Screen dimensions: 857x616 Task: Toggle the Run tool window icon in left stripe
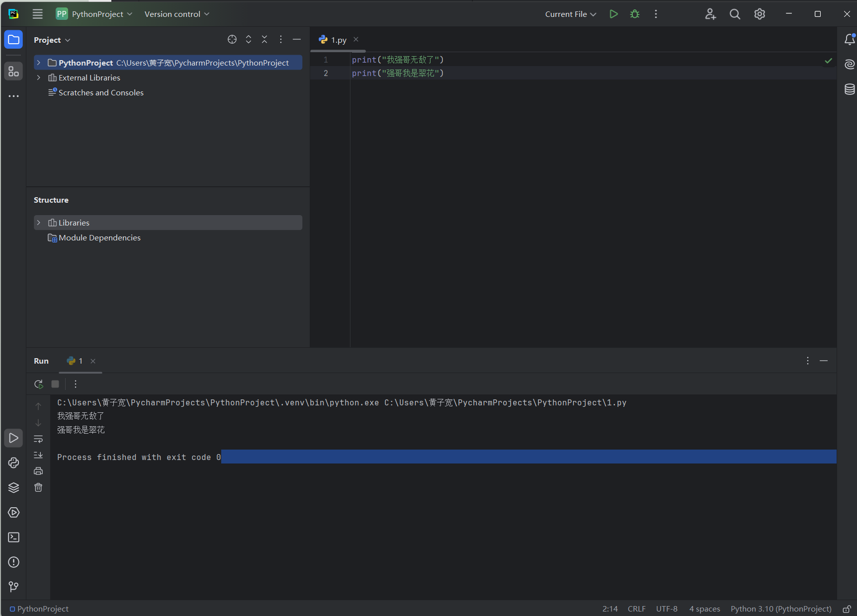pyautogui.click(x=13, y=438)
